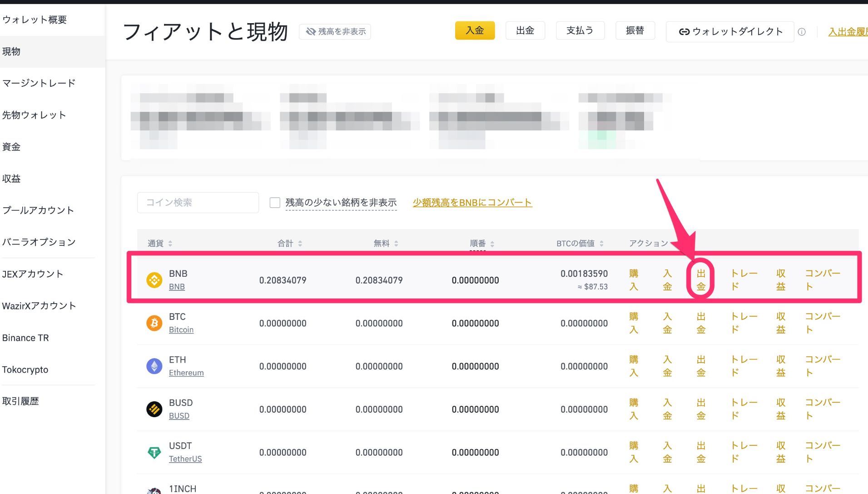The width and height of the screenshot is (868, 494).
Task: Click the TetherUS coin icon
Action: tap(154, 453)
